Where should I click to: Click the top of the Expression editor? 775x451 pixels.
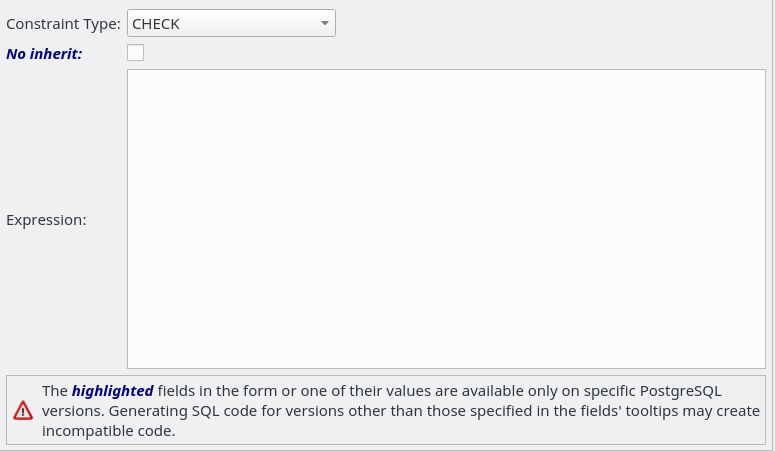446,77
